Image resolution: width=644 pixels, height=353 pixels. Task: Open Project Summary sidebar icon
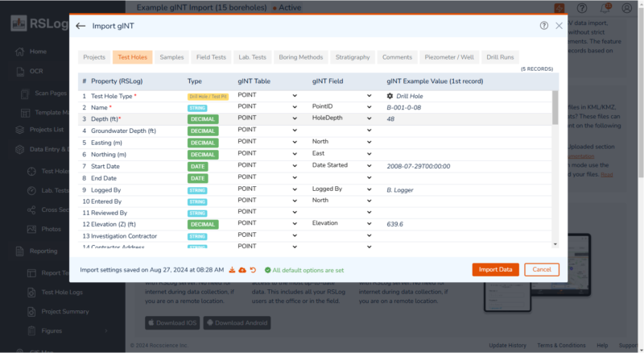click(31, 311)
